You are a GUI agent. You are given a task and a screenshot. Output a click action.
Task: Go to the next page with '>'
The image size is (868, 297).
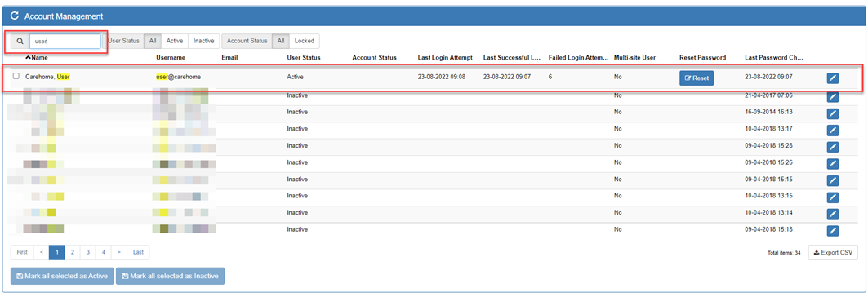pyautogui.click(x=119, y=252)
